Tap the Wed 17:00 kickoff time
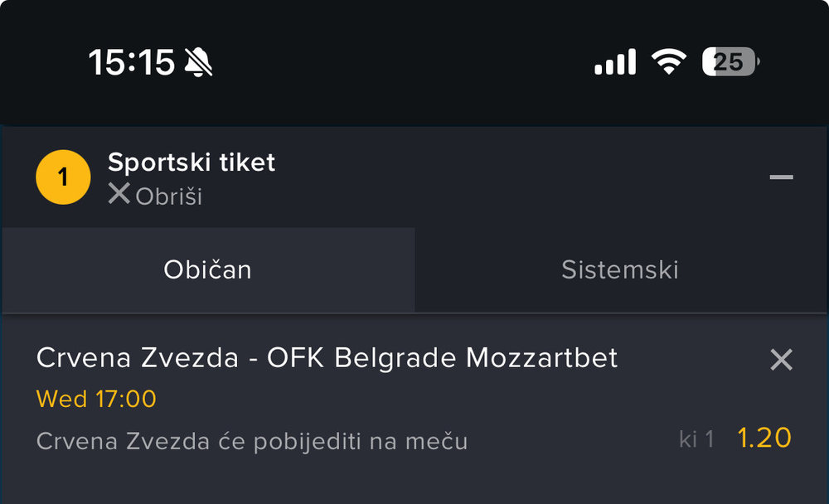This screenshot has width=829, height=504. pyautogui.click(x=96, y=400)
